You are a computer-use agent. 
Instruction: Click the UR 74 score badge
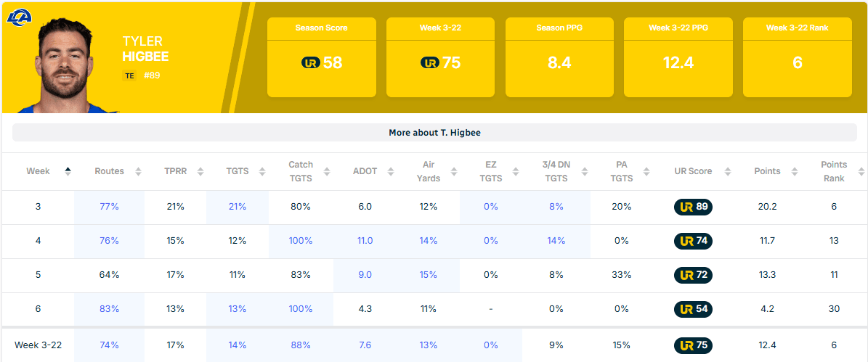(693, 241)
